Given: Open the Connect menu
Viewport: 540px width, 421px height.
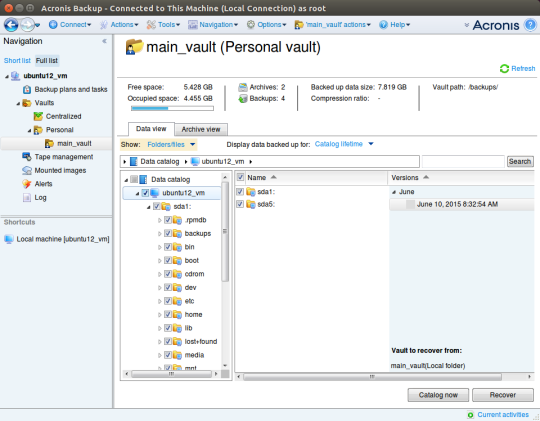Looking at the screenshot, I should (70, 25).
